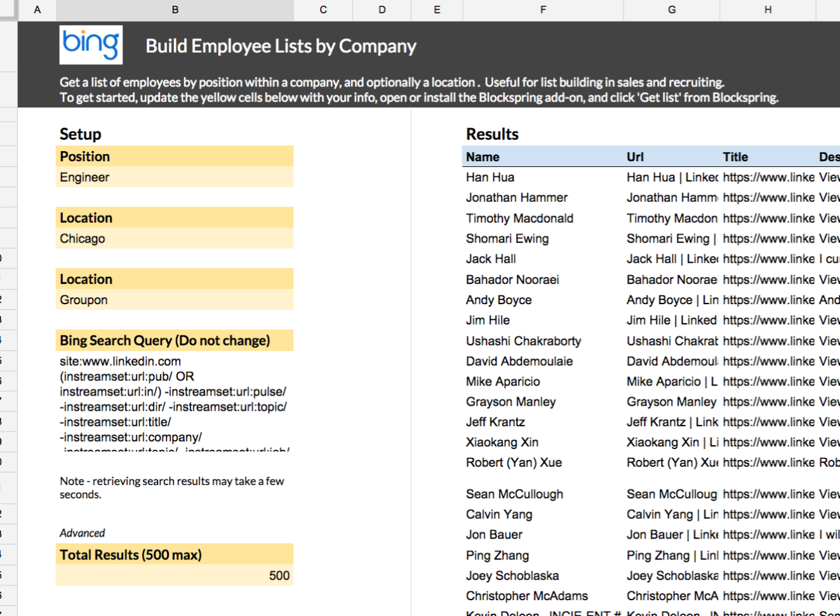Select the yellow Position header cell
This screenshot has width=840, height=616.
[x=175, y=156]
